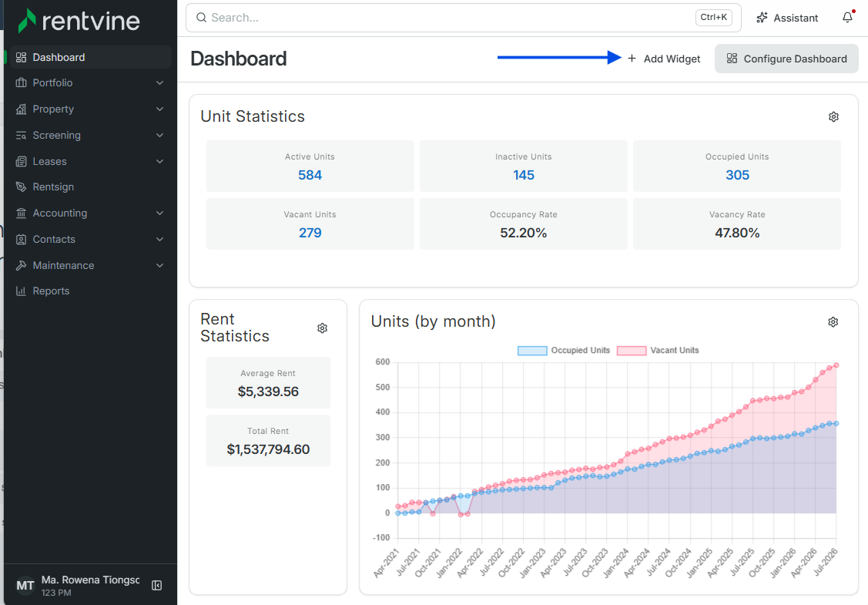Click the Add Widget button
The height and width of the screenshot is (605, 868).
point(664,59)
